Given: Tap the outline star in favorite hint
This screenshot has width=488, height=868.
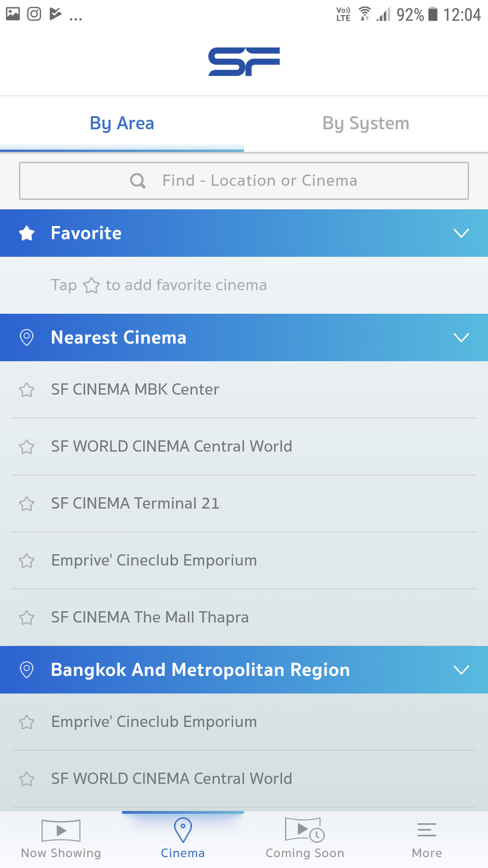Looking at the screenshot, I should tap(92, 285).
